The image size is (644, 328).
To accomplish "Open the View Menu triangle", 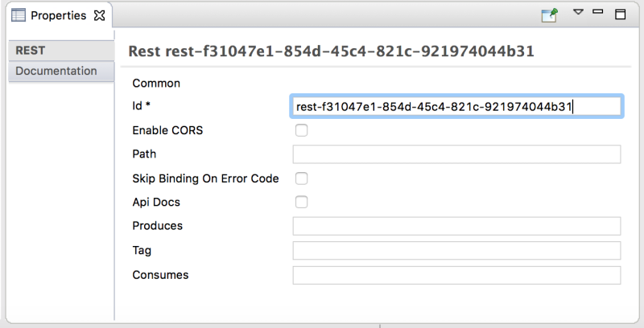I will pos(578,13).
